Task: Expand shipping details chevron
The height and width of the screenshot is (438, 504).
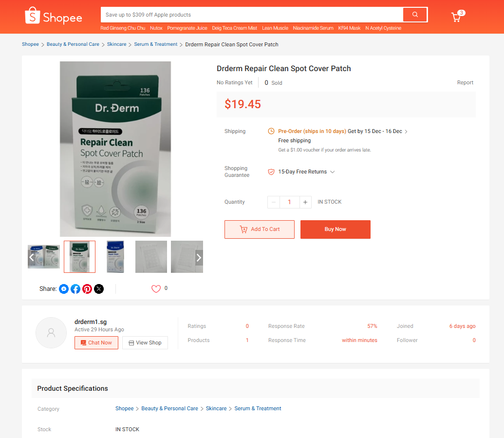Action: (x=407, y=132)
